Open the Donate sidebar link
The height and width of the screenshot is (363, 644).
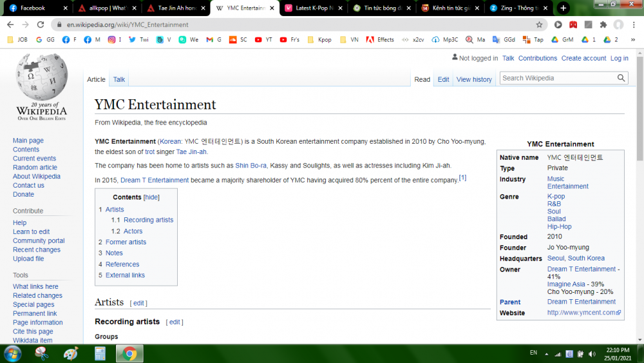click(23, 194)
